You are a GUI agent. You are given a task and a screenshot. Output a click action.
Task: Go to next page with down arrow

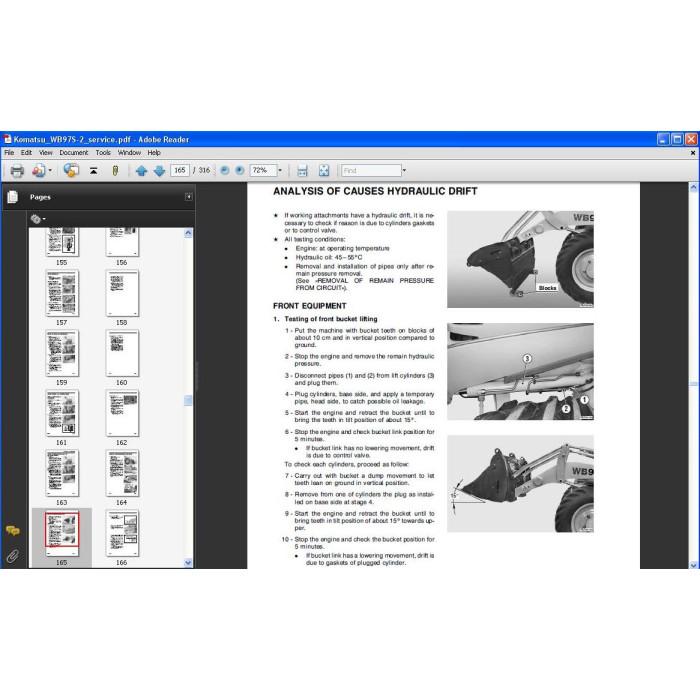(x=159, y=171)
